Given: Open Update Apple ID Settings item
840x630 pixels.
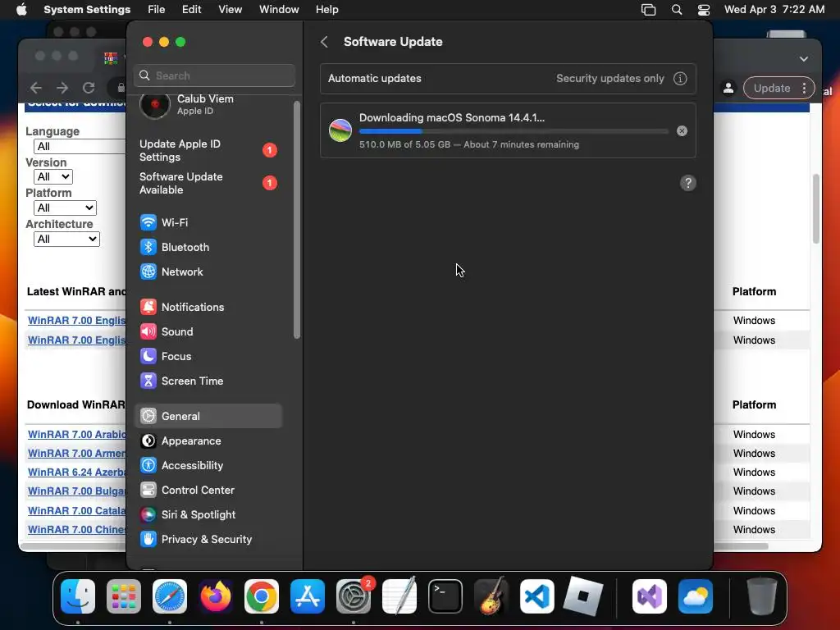Looking at the screenshot, I should tap(208, 151).
